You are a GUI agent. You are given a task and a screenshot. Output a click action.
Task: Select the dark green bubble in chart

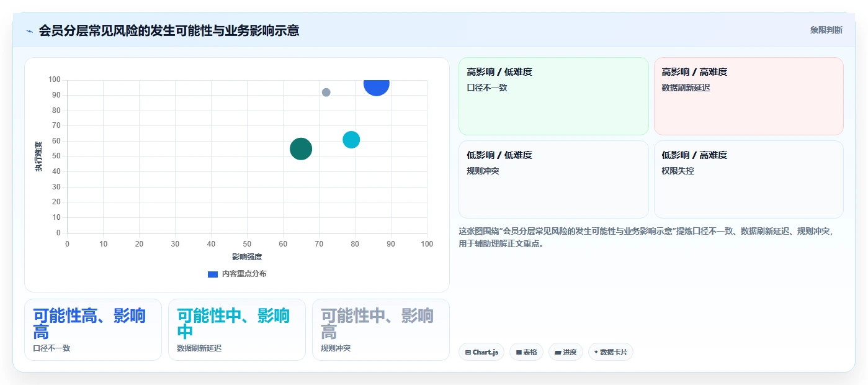301,149
